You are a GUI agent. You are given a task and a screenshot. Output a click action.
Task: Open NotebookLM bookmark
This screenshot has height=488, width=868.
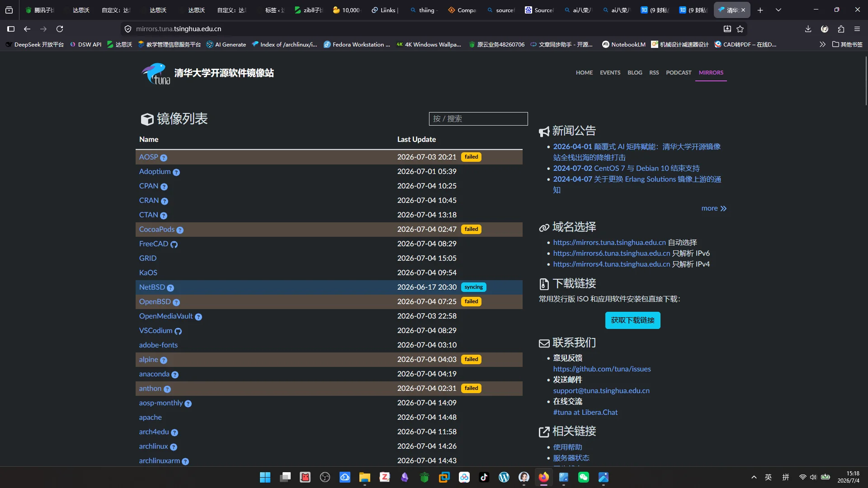coord(623,44)
